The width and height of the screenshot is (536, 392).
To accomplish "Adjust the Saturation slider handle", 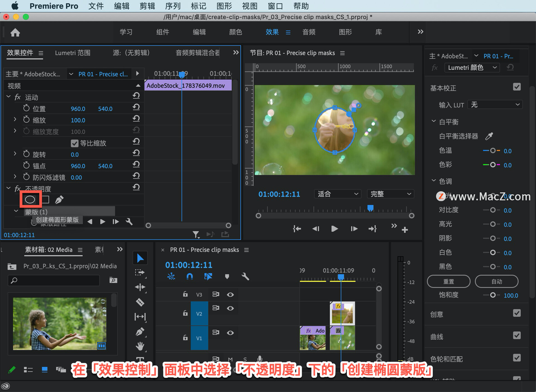I will click(x=493, y=295).
